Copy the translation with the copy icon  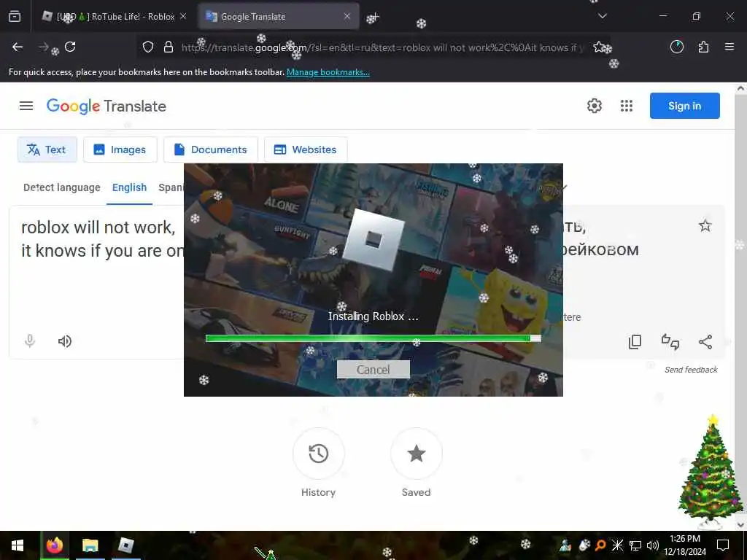click(635, 342)
